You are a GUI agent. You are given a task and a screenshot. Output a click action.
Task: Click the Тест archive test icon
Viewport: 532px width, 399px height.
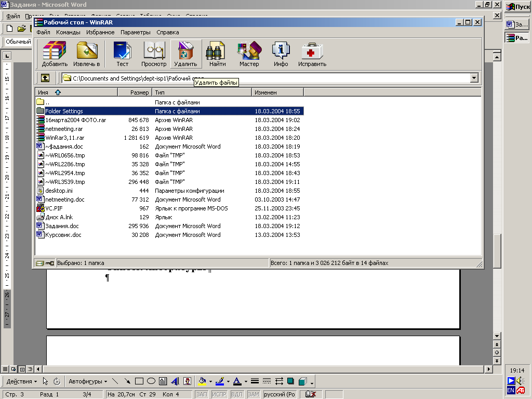click(122, 54)
